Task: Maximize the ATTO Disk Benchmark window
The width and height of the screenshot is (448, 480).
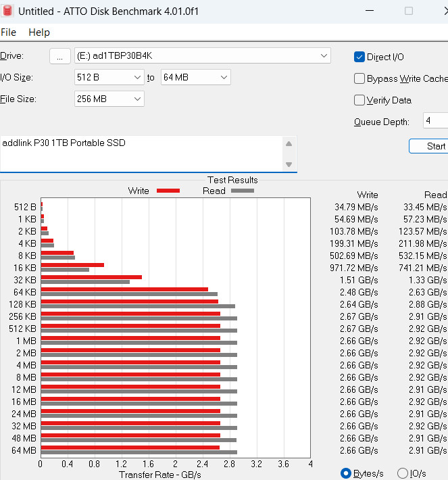Action: [x=409, y=11]
